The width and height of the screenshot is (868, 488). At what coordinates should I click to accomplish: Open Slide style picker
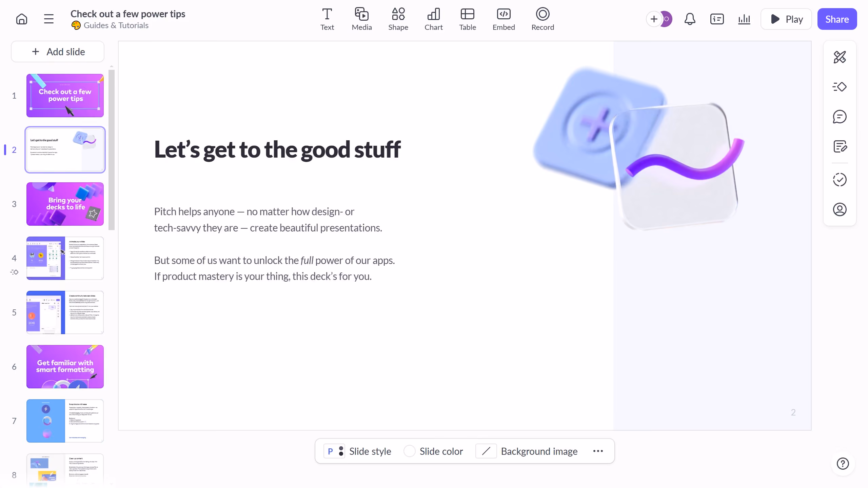tap(358, 451)
